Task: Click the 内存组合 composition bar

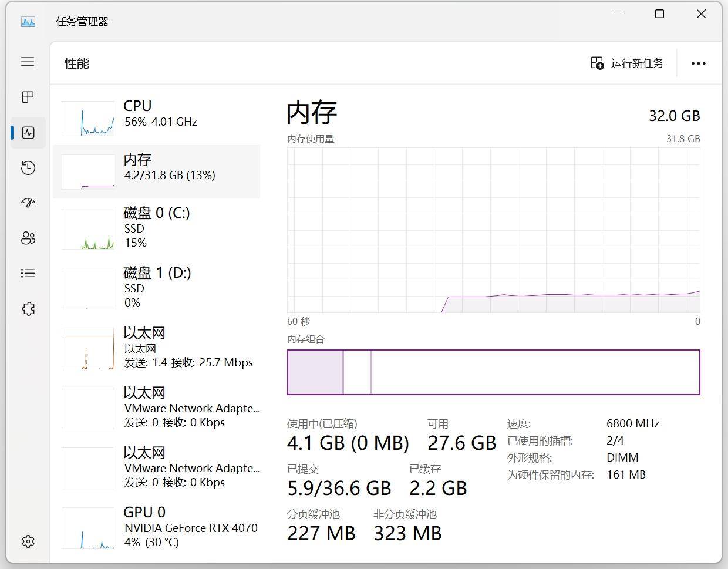Action: click(x=493, y=372)
